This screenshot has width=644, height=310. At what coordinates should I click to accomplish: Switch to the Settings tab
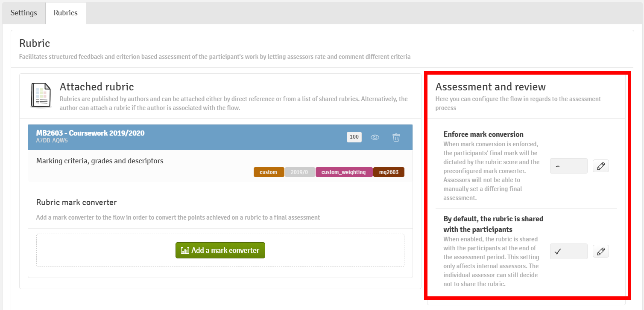click(x=24, y=13)
